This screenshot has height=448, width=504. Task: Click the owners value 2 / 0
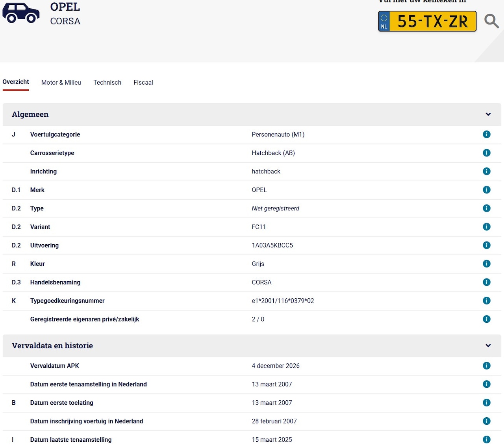pos(258,319)
